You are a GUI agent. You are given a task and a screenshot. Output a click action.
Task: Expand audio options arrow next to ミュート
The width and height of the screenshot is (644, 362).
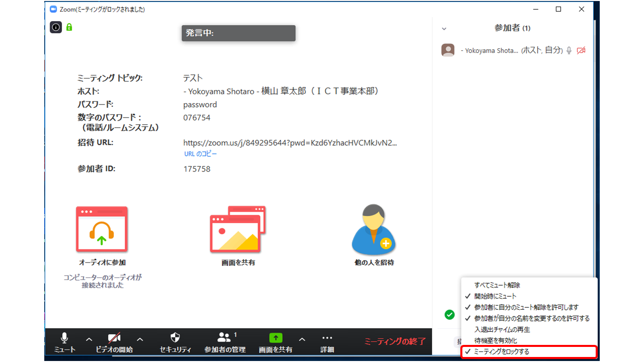[x=89, y=339]
